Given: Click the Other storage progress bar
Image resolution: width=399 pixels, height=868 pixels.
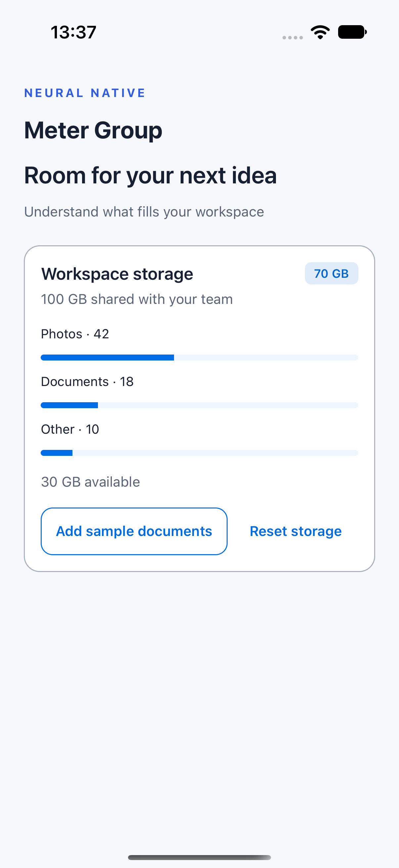Looking at the screenshot, I should (199, 453).
